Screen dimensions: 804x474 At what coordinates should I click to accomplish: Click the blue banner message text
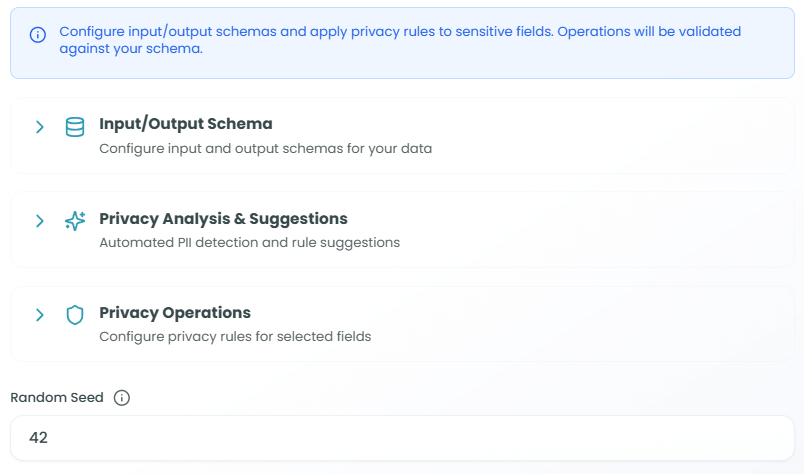[400, 40]
